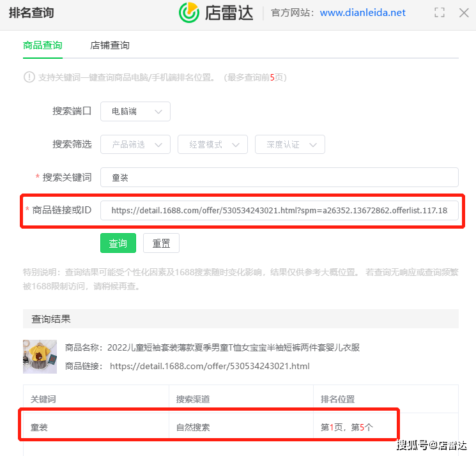
Task: Focus the 搜索关键词 input field
Action: click(279, 177)
